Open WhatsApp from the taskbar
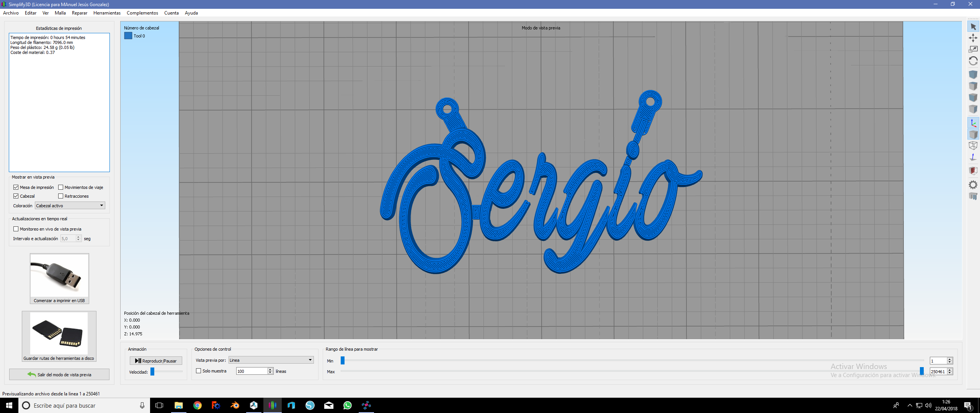The height and width of the screenshot is (413, 980). coord(347,405)
